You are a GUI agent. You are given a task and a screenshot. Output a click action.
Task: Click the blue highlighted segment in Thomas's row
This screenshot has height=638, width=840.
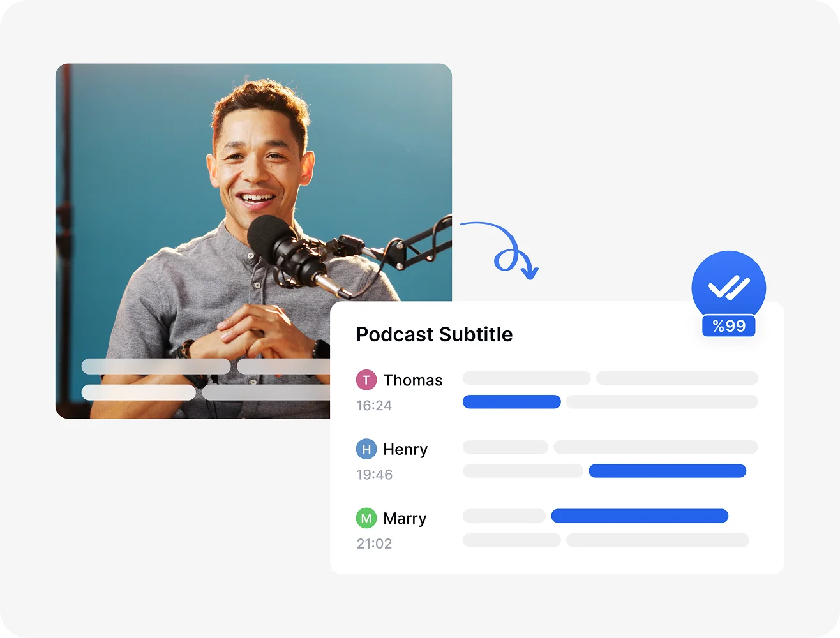(x=511, y=402)
